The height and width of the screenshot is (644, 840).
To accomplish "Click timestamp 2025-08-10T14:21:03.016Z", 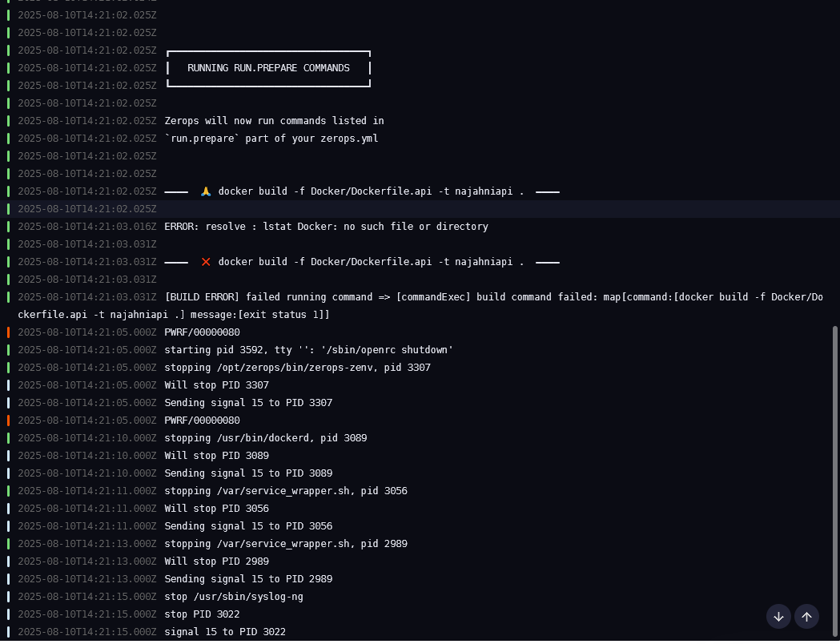I will (x=87, y=227).
